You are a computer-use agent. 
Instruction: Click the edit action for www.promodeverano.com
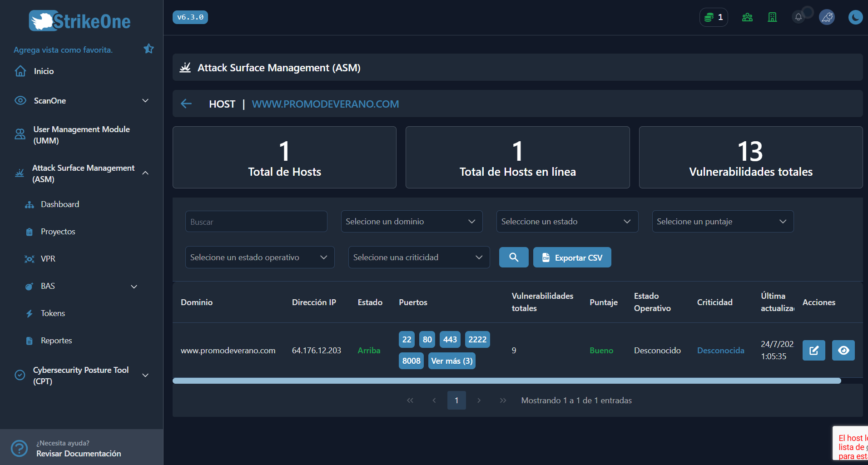pyautogui.click(x=814, y=350)
